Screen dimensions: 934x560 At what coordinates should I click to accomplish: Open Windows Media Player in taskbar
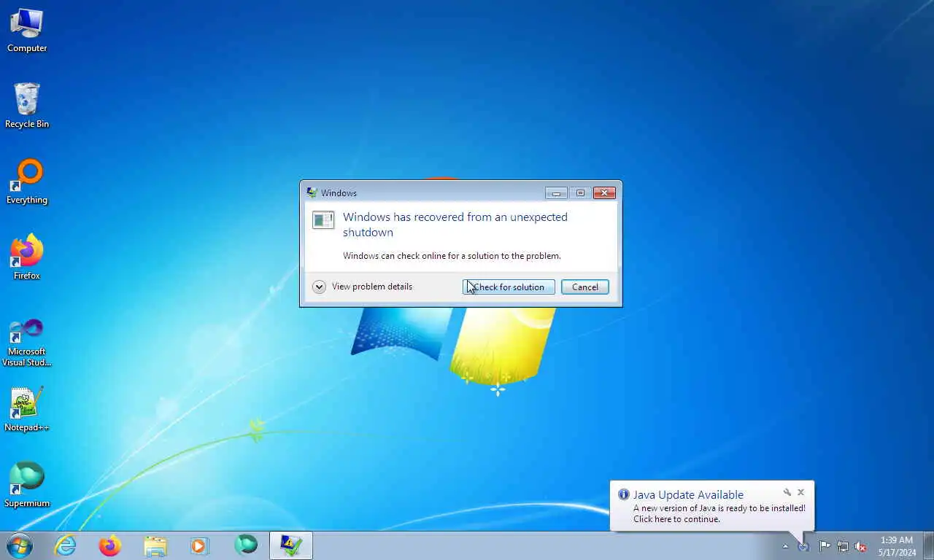tap(199, 545)
